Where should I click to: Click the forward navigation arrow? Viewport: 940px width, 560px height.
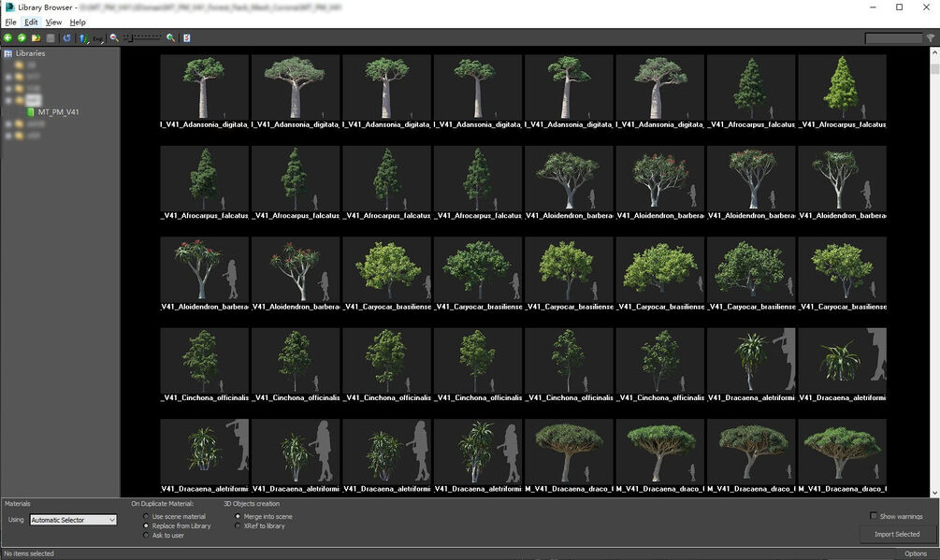[x=22, y=37]
